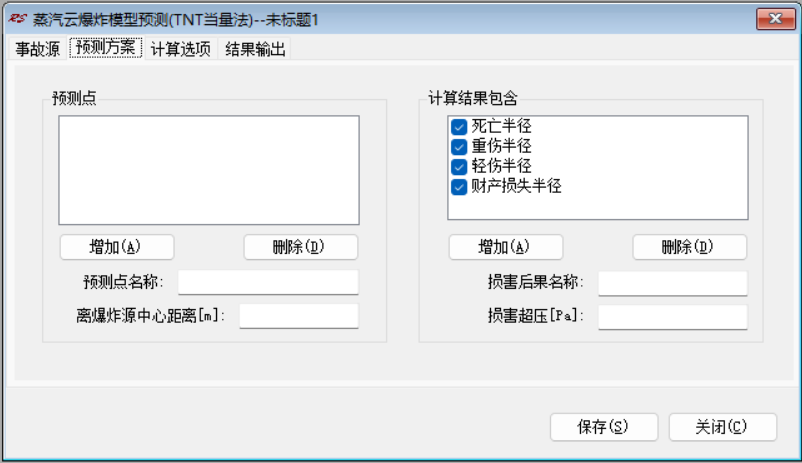Screen dimensions: 802x463
Task: Untick the 财产损失半径 checkbox
Action: (x=460, y=186)
